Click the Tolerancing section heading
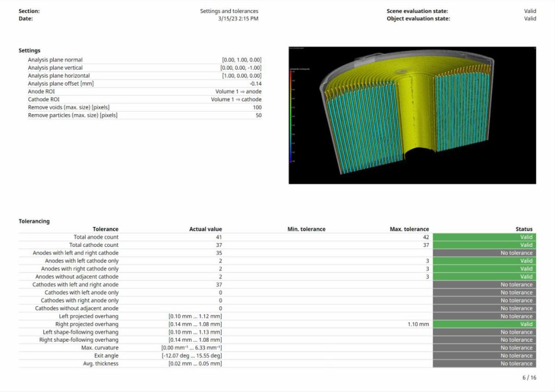The height and width of the screenshot is (392, 555). 34,221
